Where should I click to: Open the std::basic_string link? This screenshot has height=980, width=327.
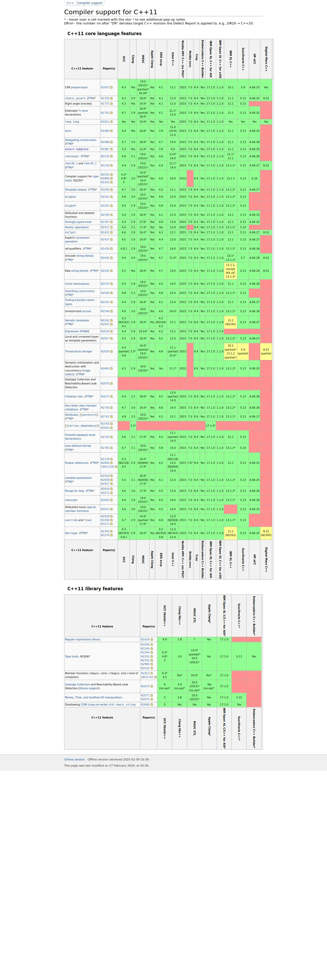[122, 704]
